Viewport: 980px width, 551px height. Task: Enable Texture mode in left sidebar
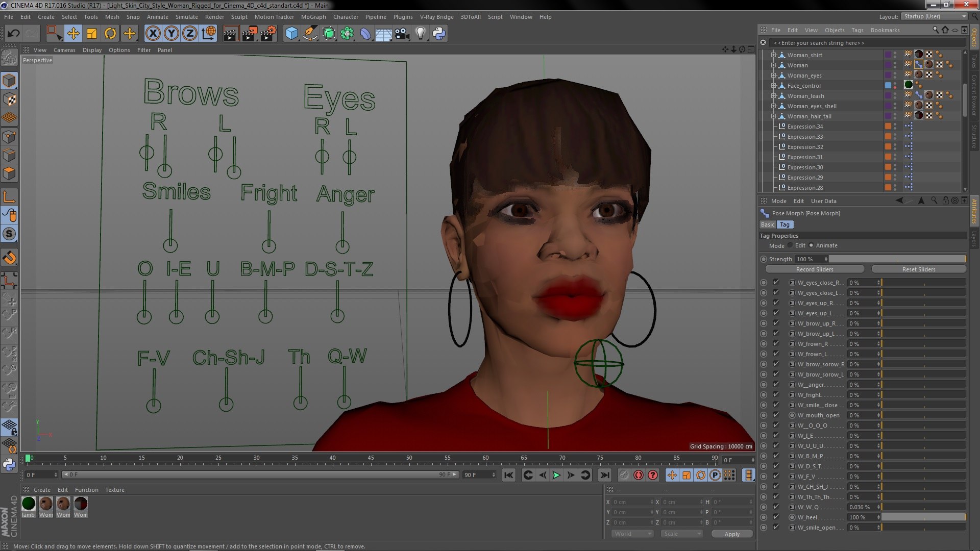click(x=9, y=99)
